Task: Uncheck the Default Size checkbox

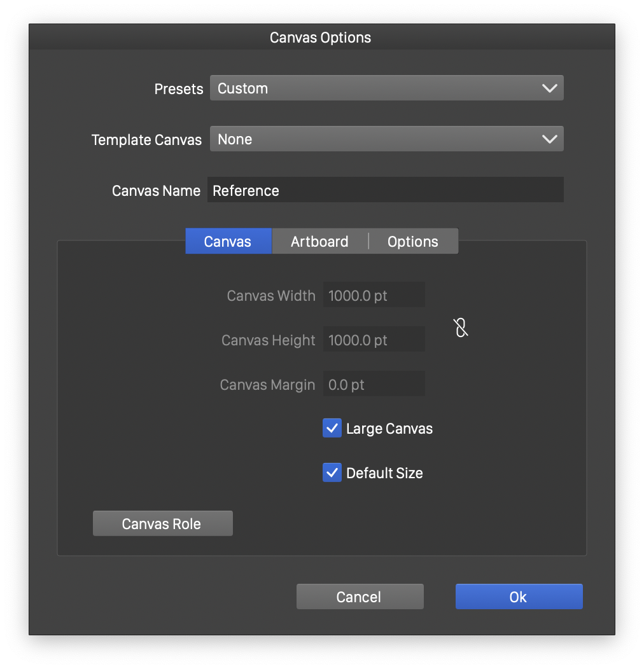Action: point(332,473)
